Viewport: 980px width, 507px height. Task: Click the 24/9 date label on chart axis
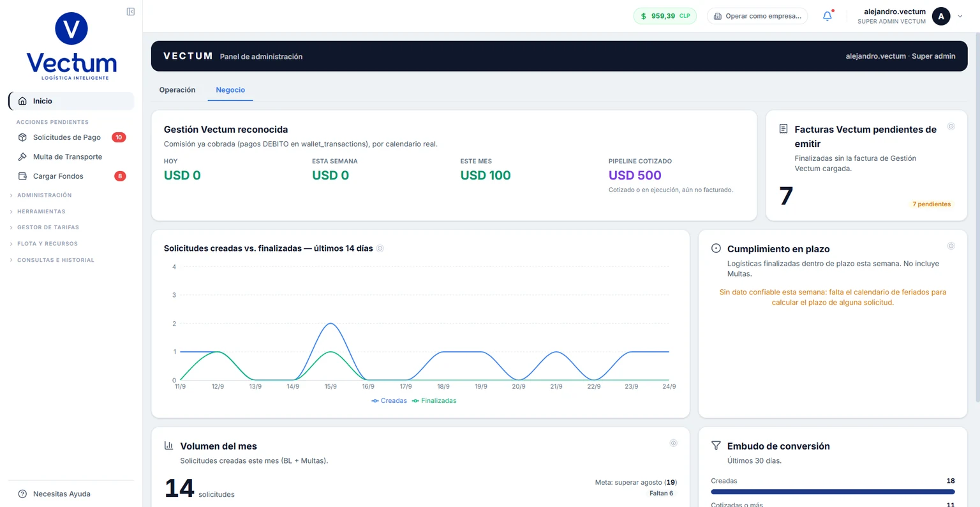point(669,386)
